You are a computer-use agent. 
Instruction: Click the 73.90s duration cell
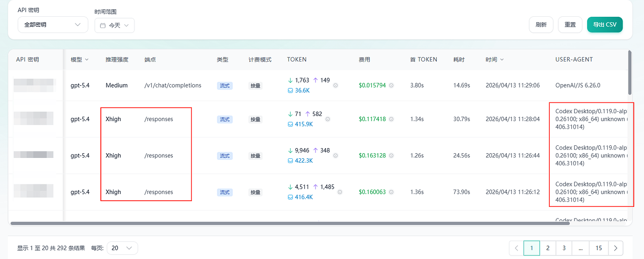tap(462, 192)
